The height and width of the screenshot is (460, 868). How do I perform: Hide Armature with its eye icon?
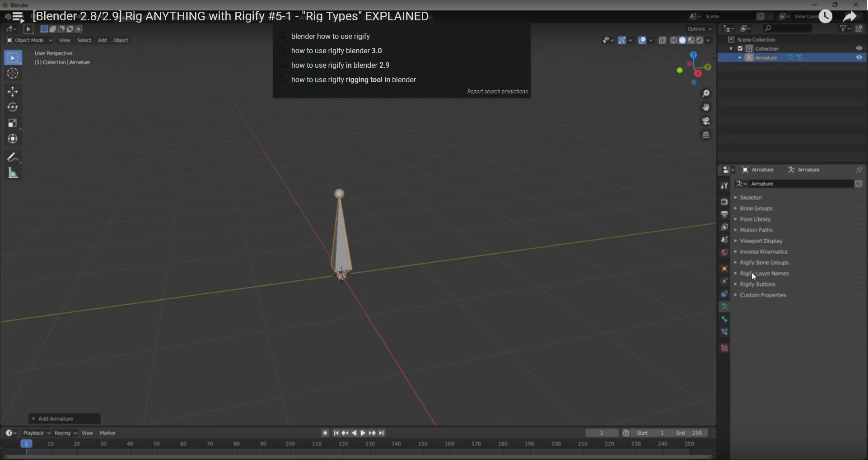(x=859, y=57)
